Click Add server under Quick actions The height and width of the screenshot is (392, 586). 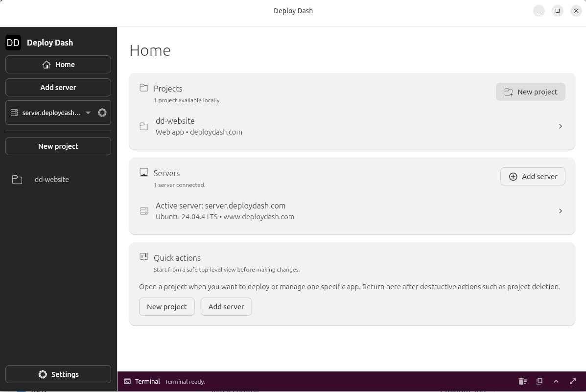coord(226,306)
